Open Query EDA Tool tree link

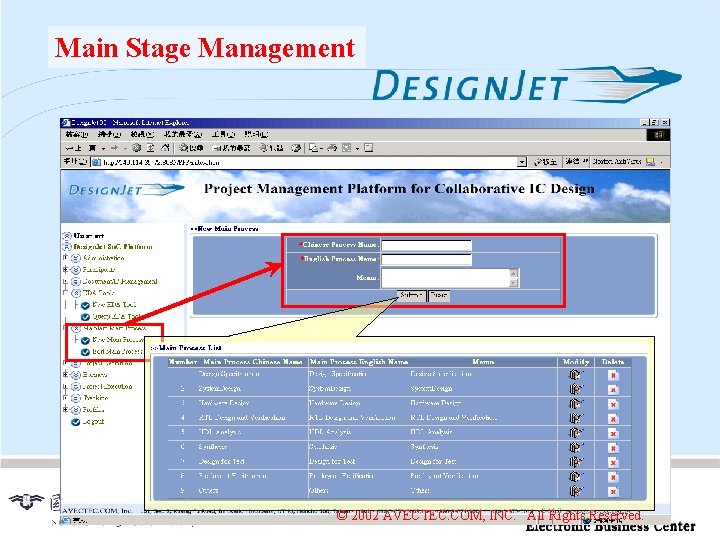click(x=116, y=317)
